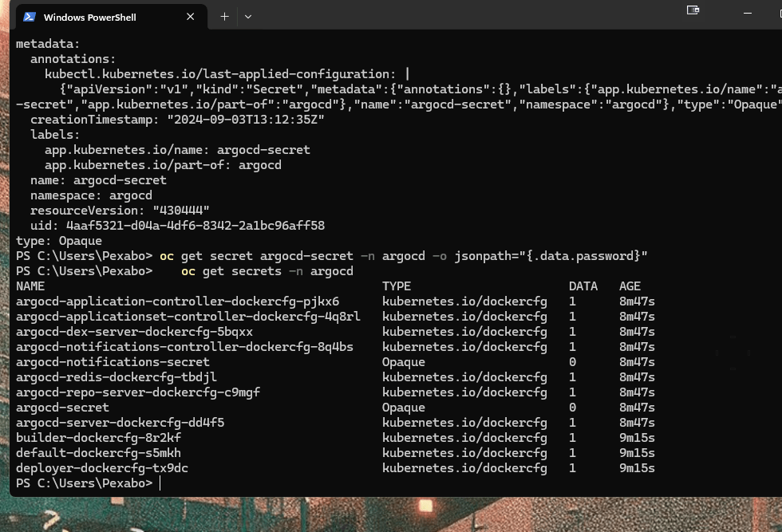
Task: Click the 'oc get secrets -n argocd' command
Action: click(267, 271)
